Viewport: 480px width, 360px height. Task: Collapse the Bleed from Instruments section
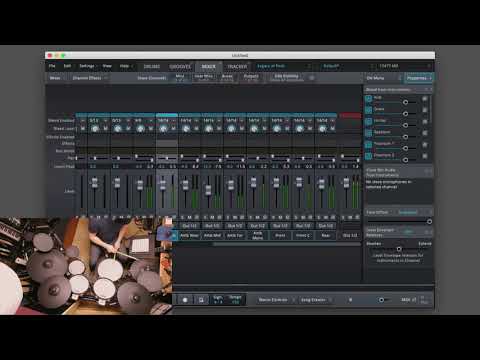[x=426, y=90]
